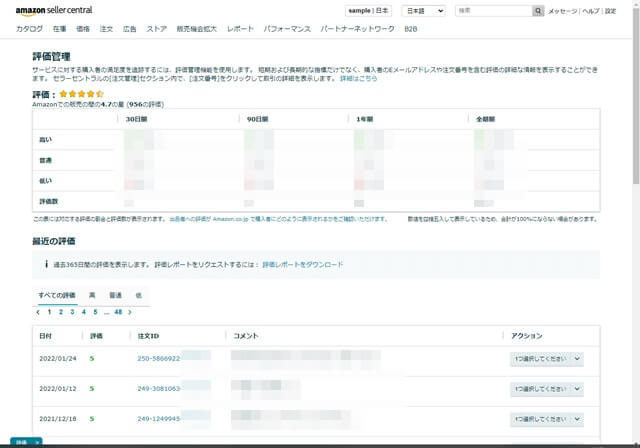Image resolution: width=640 pixels, height=448 pixels.
Task: Jump to page 48 of ratings
Action: pos(117,312)
